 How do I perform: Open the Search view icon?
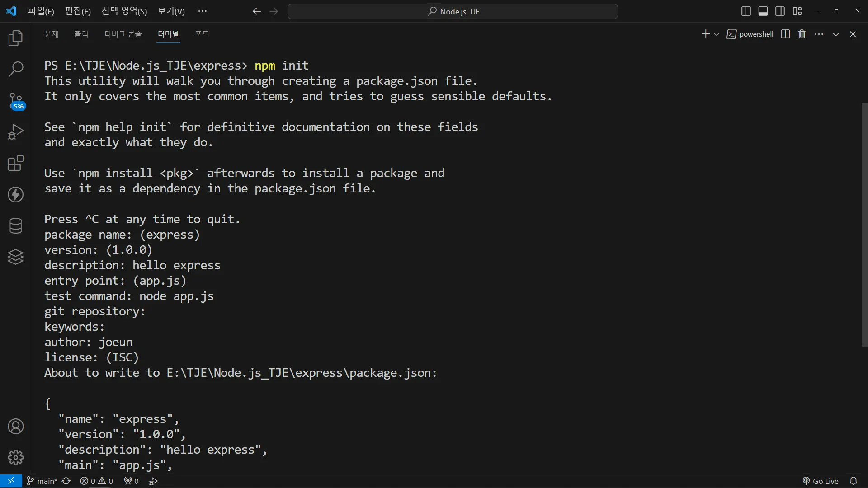tap(15, 70)
